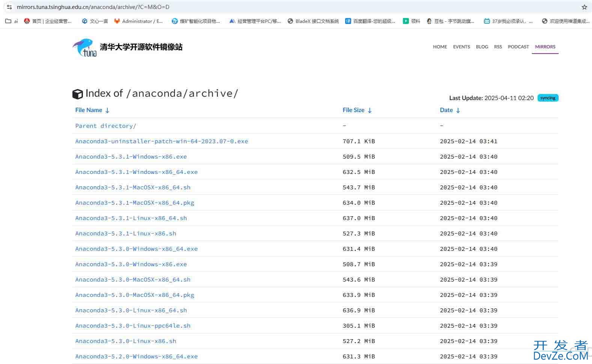This screenshot has width=592, height=364.
Task: Download Anaconda3-5.3.0-Linux-ppc64le.sh
Action: click(x=133, y=326)
